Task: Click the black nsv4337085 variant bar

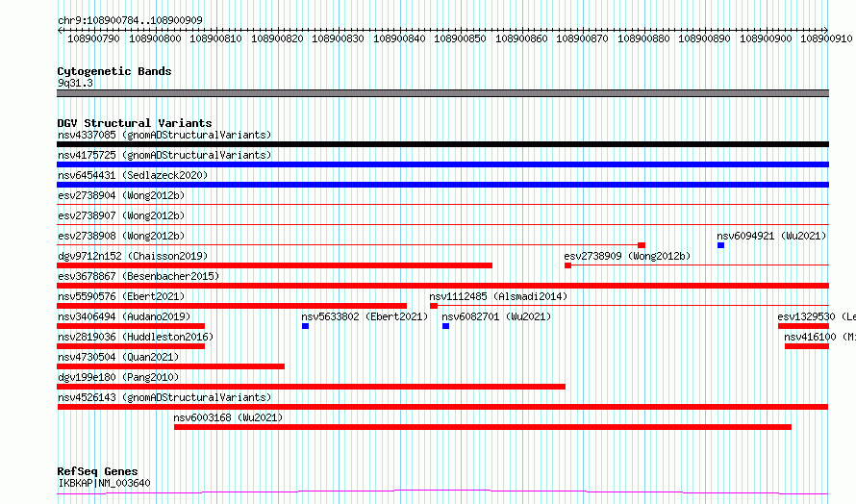Action: 442,144
